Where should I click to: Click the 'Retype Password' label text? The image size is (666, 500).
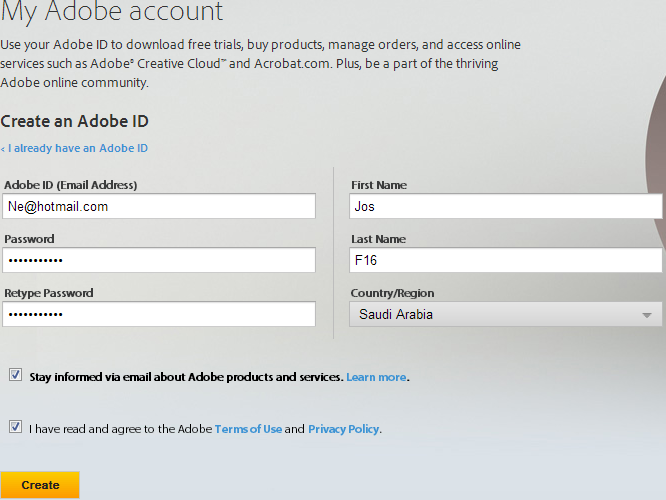tap(49, 293)
